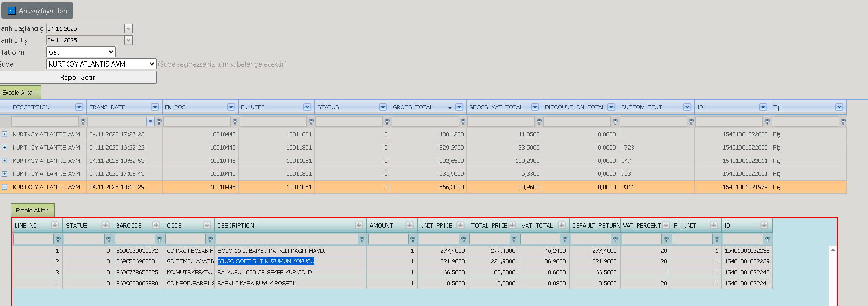Open the Şube dropdown KURTKOY ATLANTIS AVM

101,64
